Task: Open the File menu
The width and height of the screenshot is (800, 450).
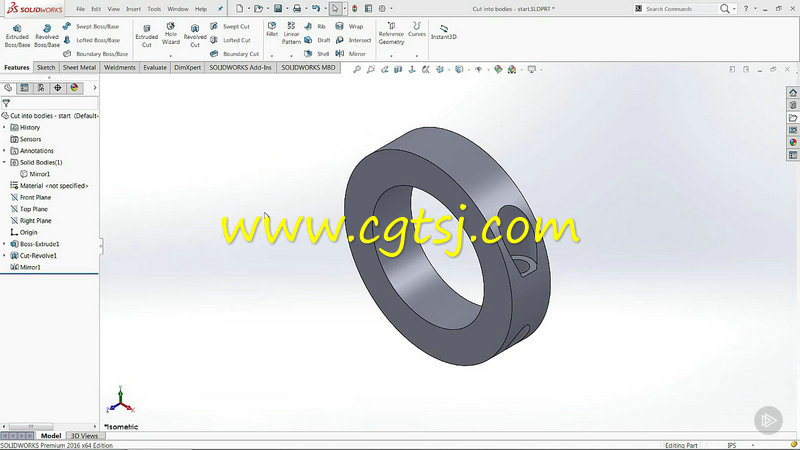Action: tap(80, 9)
